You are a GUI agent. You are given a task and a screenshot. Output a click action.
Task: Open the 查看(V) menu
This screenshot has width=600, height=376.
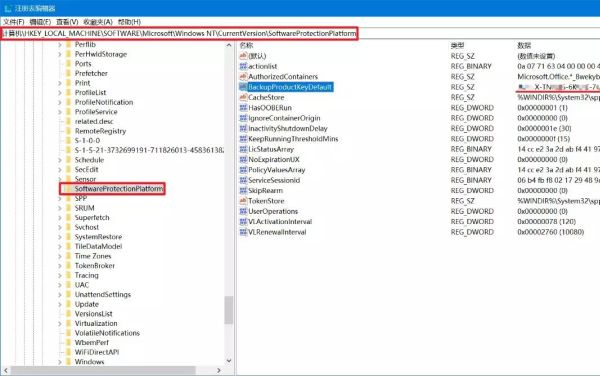[x=67, y=22]
